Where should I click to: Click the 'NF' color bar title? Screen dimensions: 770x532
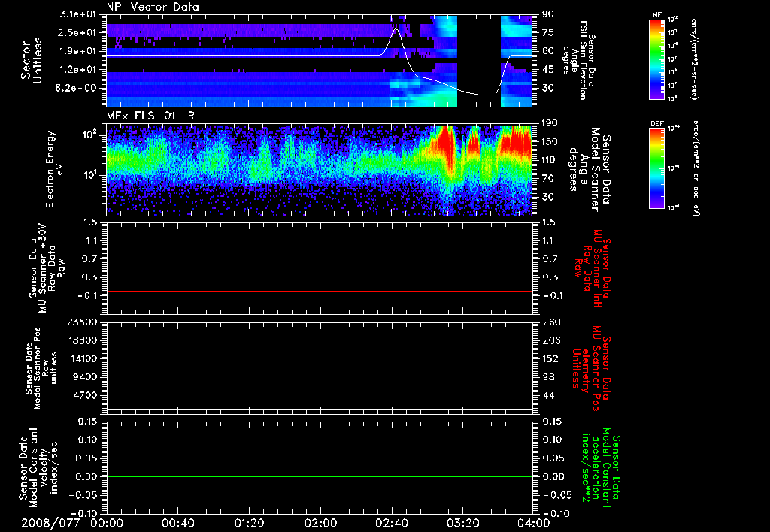[x=657, y=15]
